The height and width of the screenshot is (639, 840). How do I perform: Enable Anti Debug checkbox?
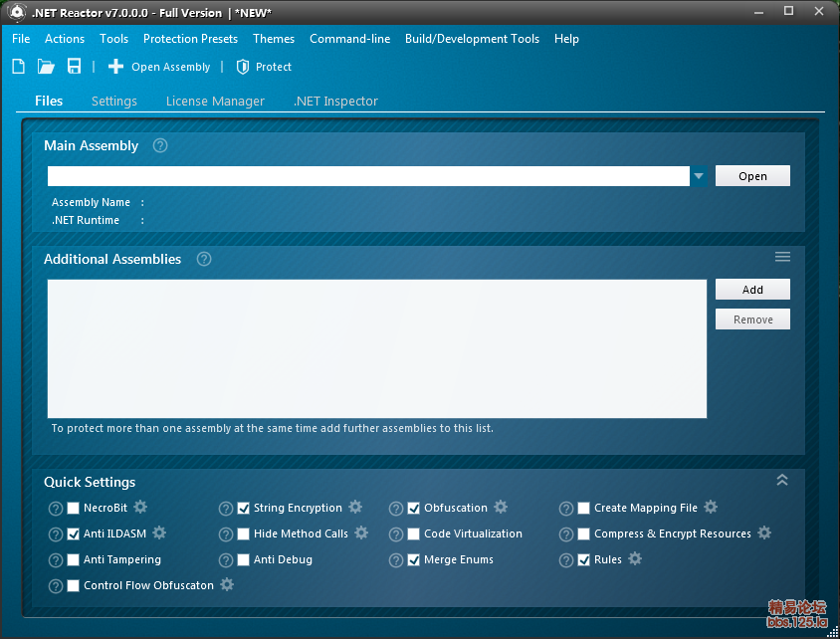point(243,559)
